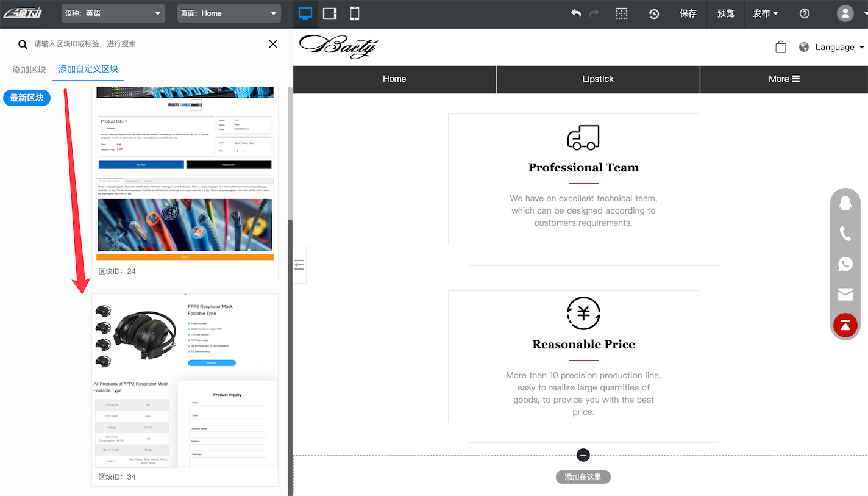Switch to mobile phone preview

click(x=354, y=13)
